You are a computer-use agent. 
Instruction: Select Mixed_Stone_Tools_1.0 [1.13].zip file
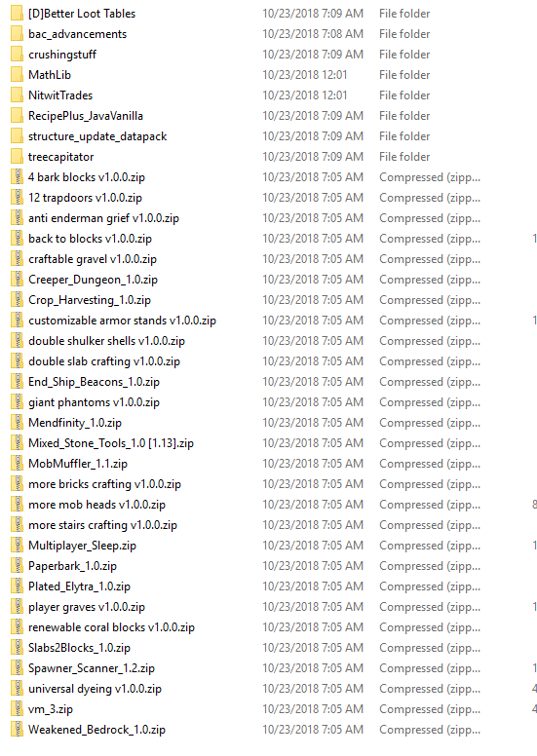(x=111, y=443)
